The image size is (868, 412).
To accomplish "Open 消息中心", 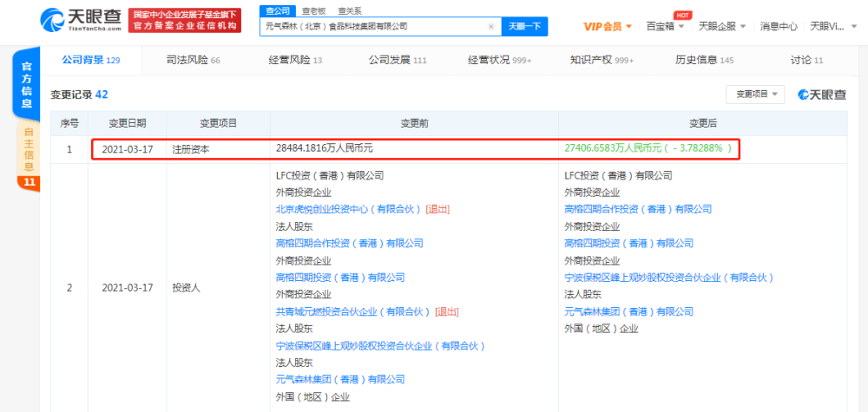I will (x=779, y=26).
